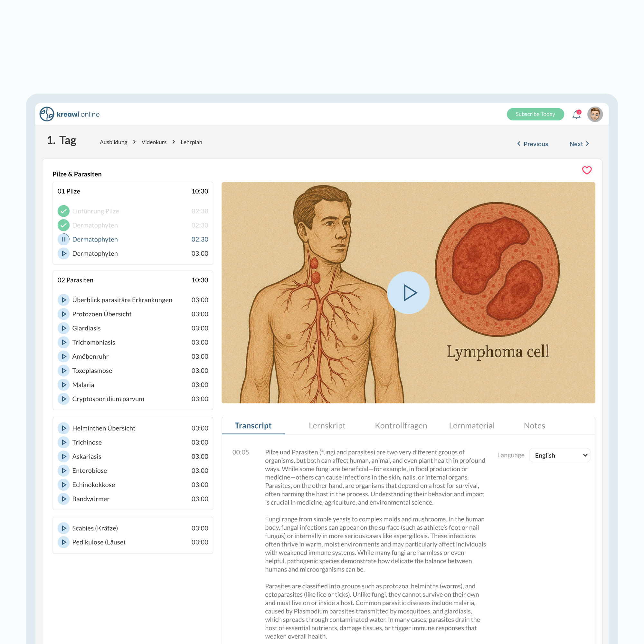
Task: Play the Giardiasis lesson icon
Action: pyautogui.click(x=63, y=328)
